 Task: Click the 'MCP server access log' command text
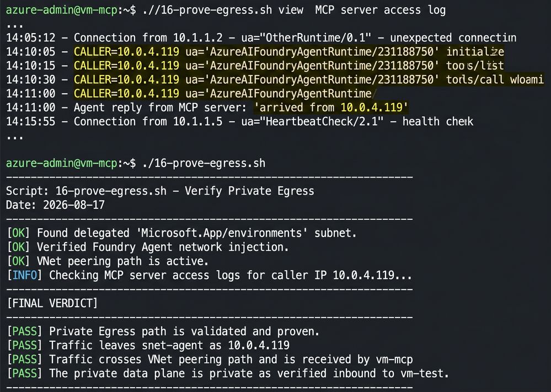click(380, 10)
